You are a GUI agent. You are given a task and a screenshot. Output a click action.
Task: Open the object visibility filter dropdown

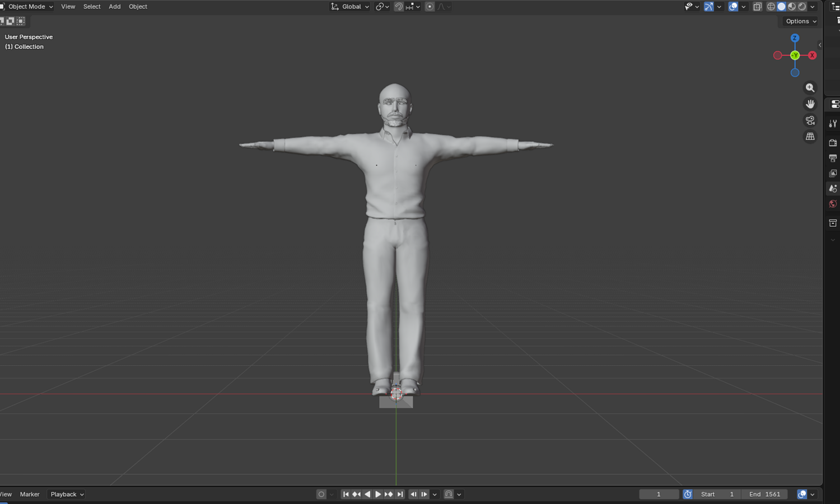tap(692, 7)
